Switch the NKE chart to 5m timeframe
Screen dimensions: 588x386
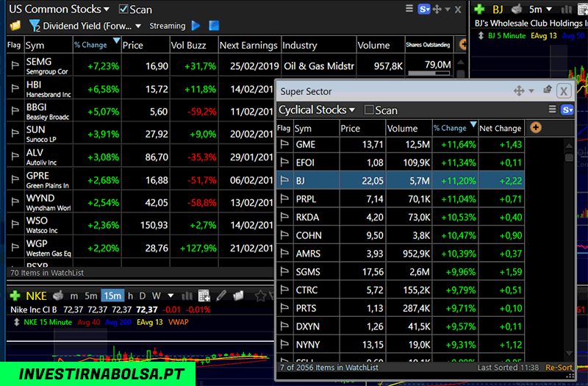[90, 296]
